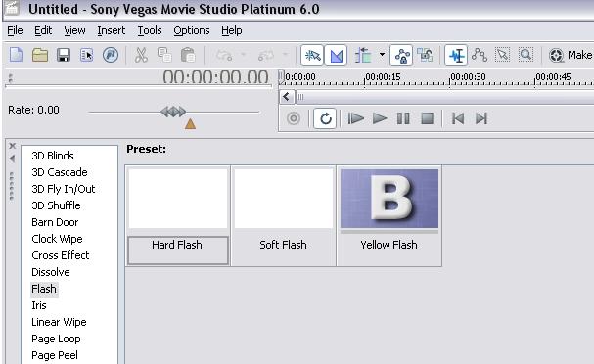The image size is (594, 364).
Task: Open the Tools menu
Action: 150,30
